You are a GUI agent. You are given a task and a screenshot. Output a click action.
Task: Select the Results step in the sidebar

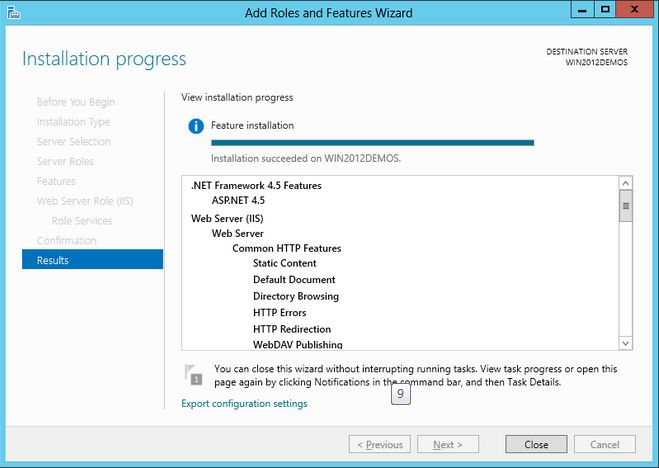coord(92,260)
